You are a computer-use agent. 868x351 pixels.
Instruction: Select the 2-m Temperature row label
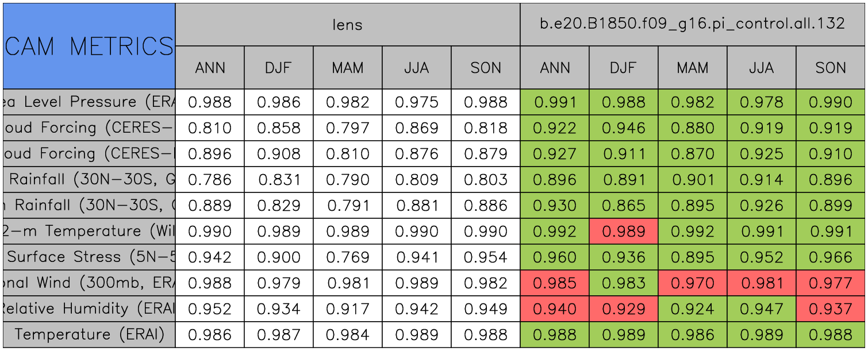[x=89, y=232]
